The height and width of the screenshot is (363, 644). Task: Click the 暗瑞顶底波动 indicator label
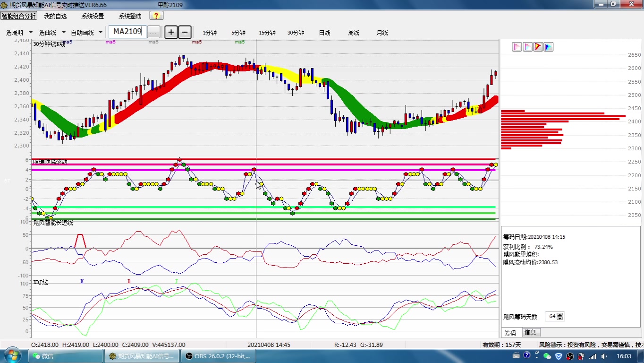point(50,162)
